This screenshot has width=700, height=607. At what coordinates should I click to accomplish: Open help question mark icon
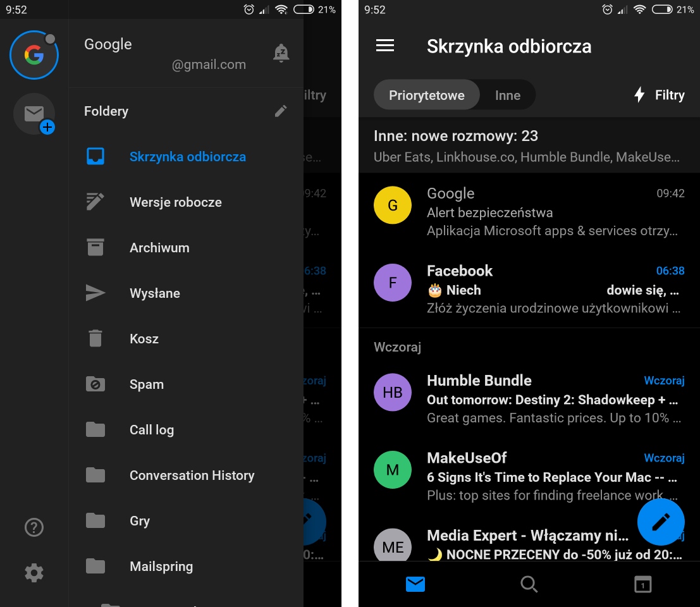(34, 527)
